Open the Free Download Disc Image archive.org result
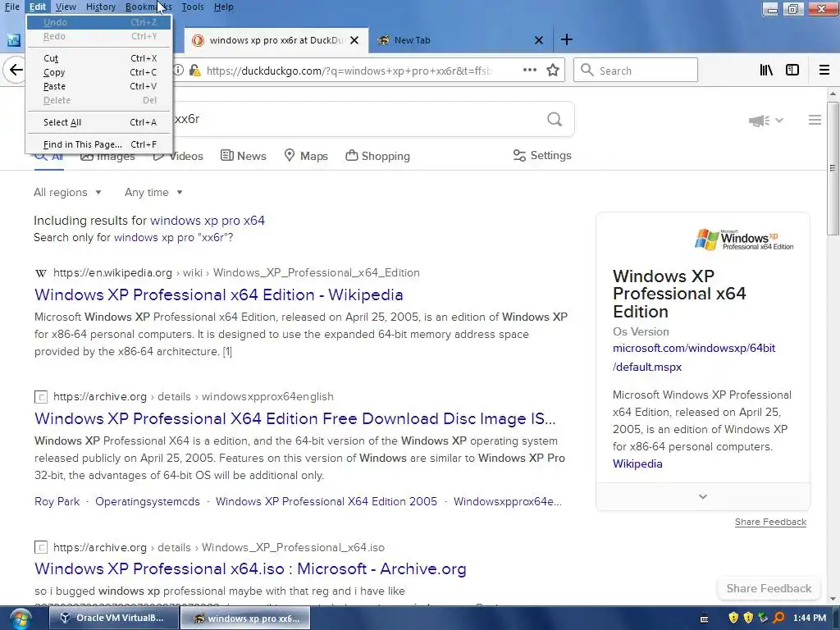 point(295,418)
